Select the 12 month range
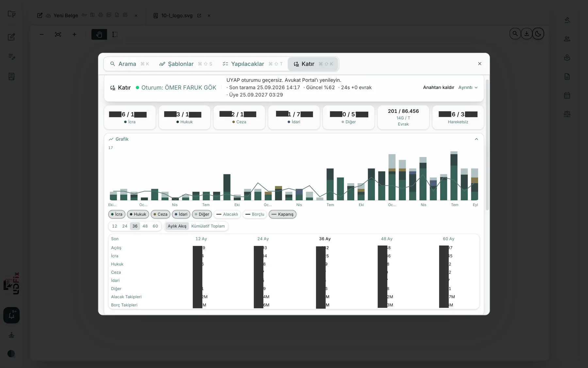 pyautogui.click(x=114, y=226)
